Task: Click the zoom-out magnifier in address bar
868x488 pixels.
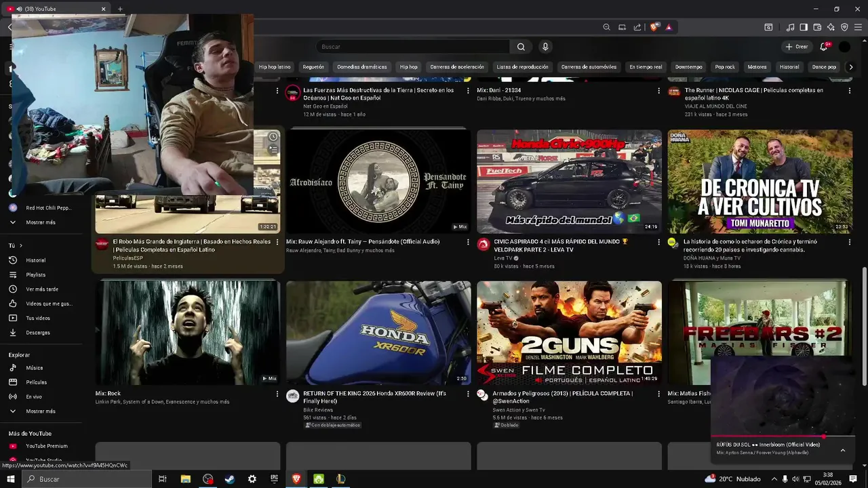Action: [606, 27]
